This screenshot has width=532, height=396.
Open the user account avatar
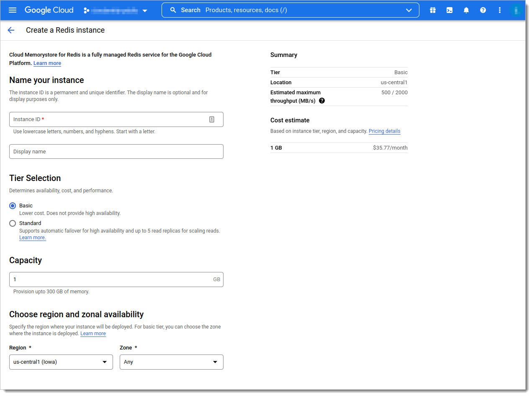517,10
